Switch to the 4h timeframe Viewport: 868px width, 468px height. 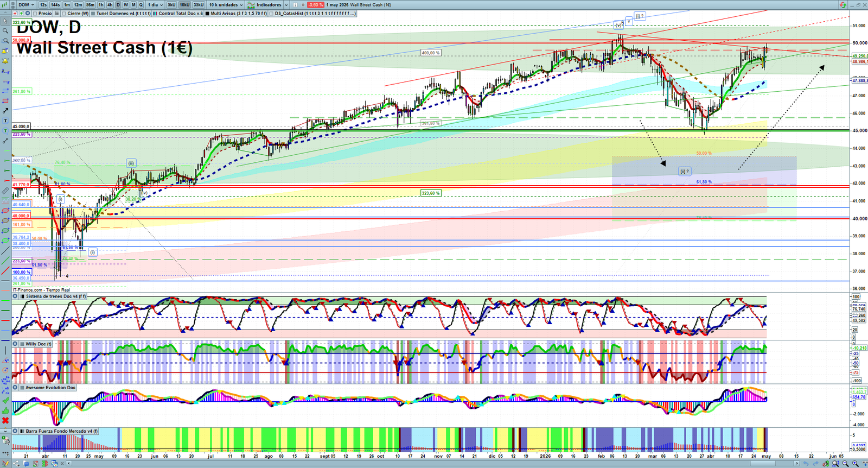110,4
